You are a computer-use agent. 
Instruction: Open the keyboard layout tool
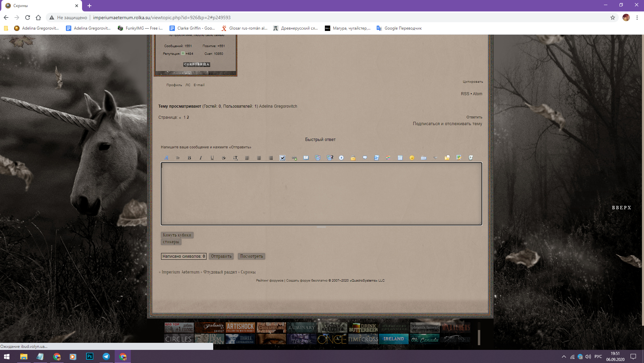(x=424, y=158)
